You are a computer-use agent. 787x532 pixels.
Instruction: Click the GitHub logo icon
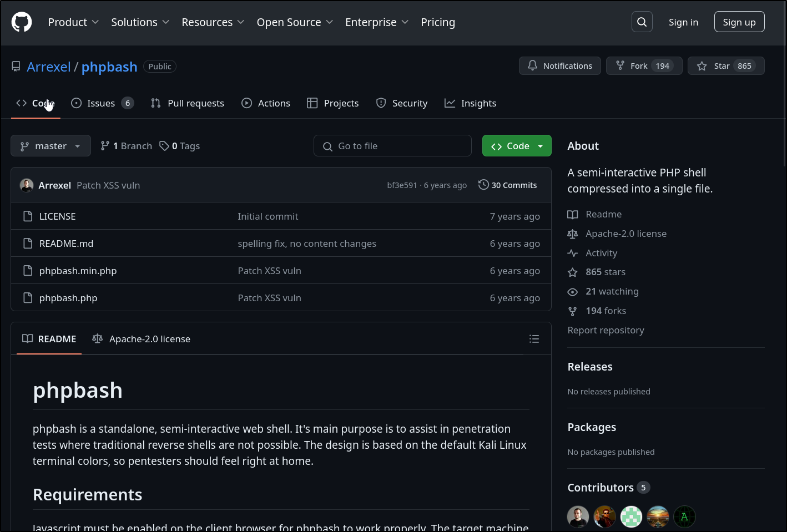tap(22, 22)
